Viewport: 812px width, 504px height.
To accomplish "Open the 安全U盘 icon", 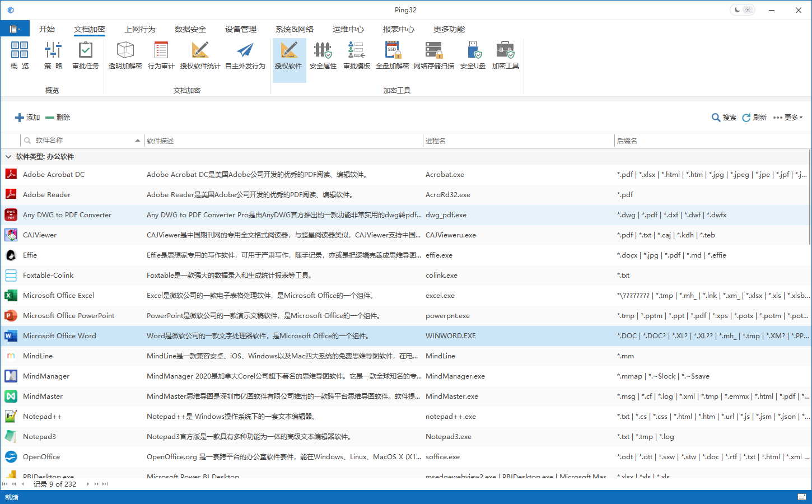I will pos(473,55).
